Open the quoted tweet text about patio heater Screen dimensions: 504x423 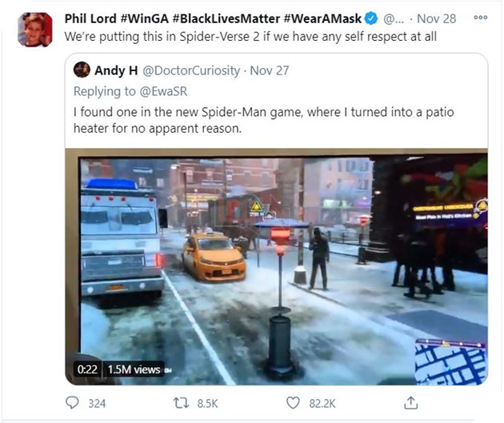[x=263, y=120]
